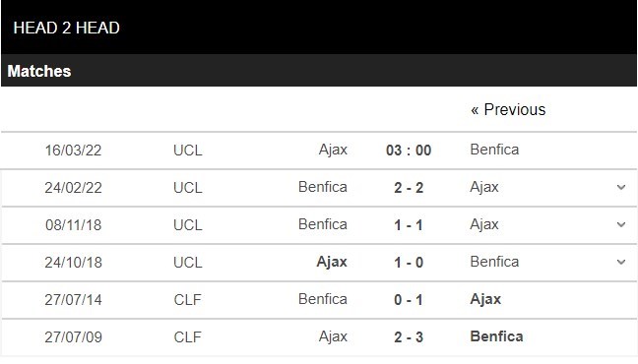Click the 27/07/09 match date
This screenshot has width=638, height=364.
(73, 337)
